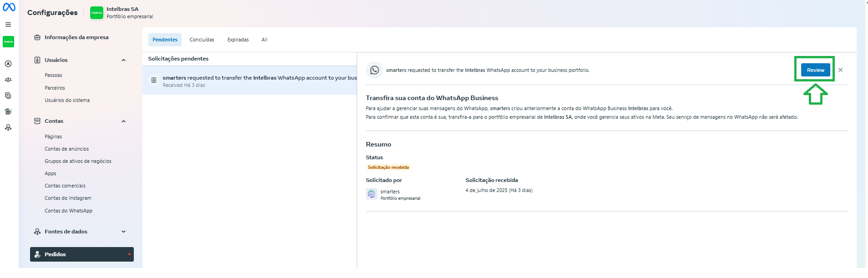Open Grupos de ativos de negócios
868x278 pixels.
78,161
